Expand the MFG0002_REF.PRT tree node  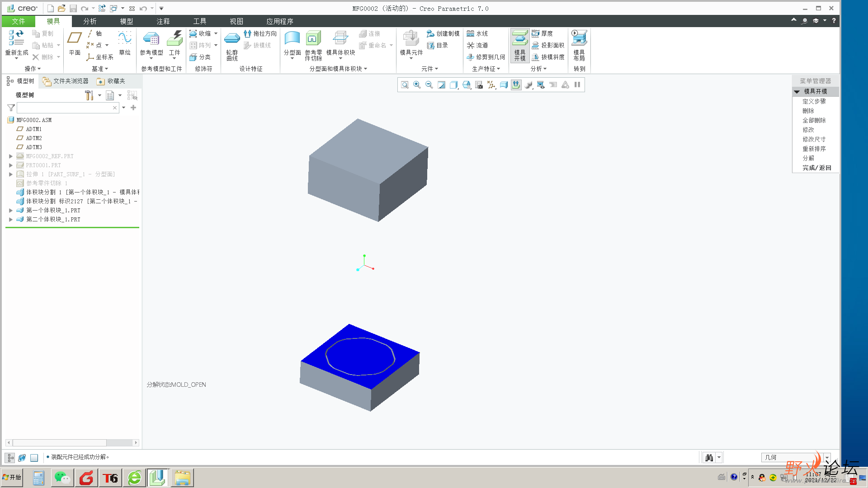10,156
